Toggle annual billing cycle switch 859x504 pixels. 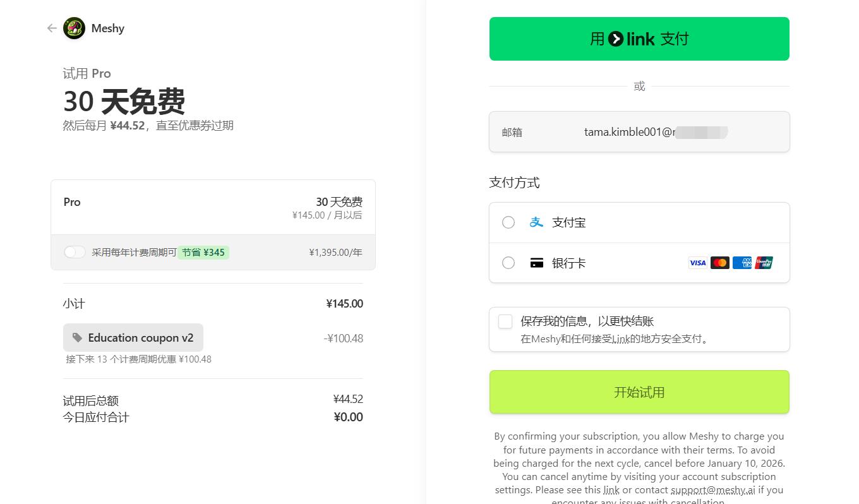pos(75,253)
